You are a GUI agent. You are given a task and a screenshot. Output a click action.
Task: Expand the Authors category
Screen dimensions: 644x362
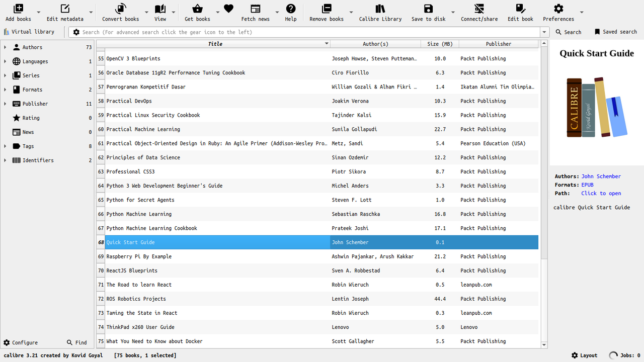click(x=5, y=47)
